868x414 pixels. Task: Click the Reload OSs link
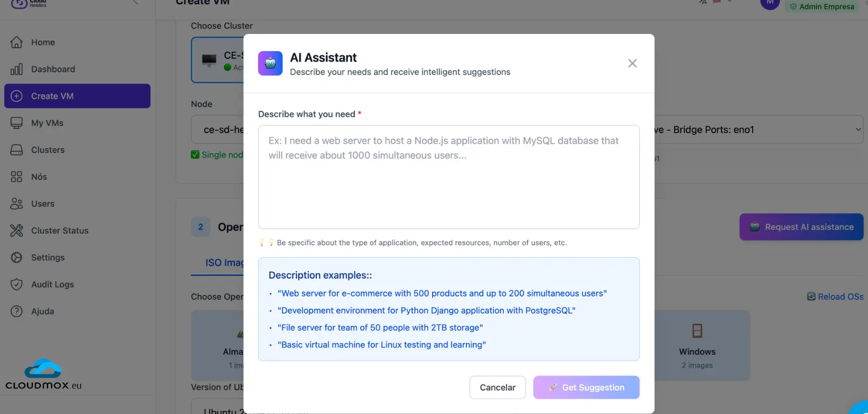[x=835, y=297]
